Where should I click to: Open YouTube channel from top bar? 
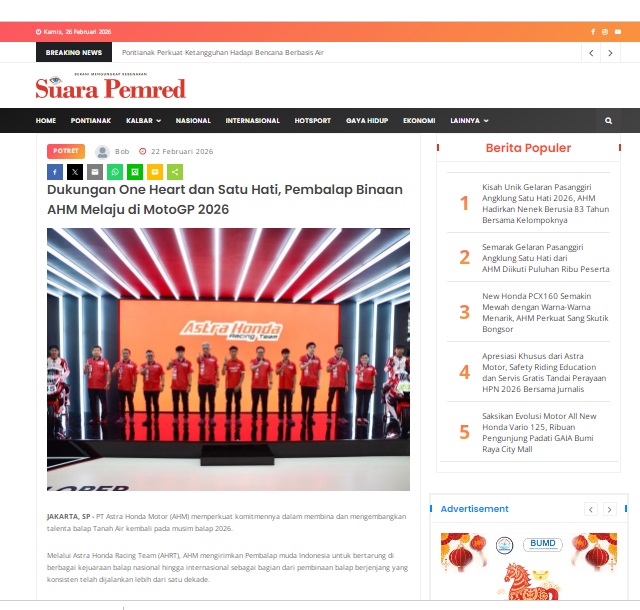click(x=616, y=32)
